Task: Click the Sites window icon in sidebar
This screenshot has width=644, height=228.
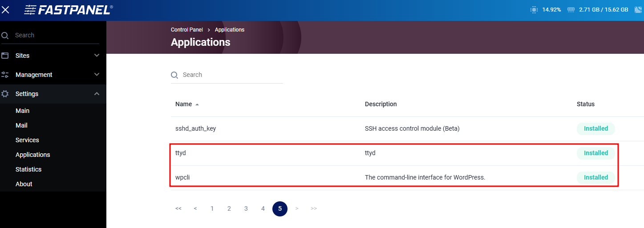Action: (5, 56)
